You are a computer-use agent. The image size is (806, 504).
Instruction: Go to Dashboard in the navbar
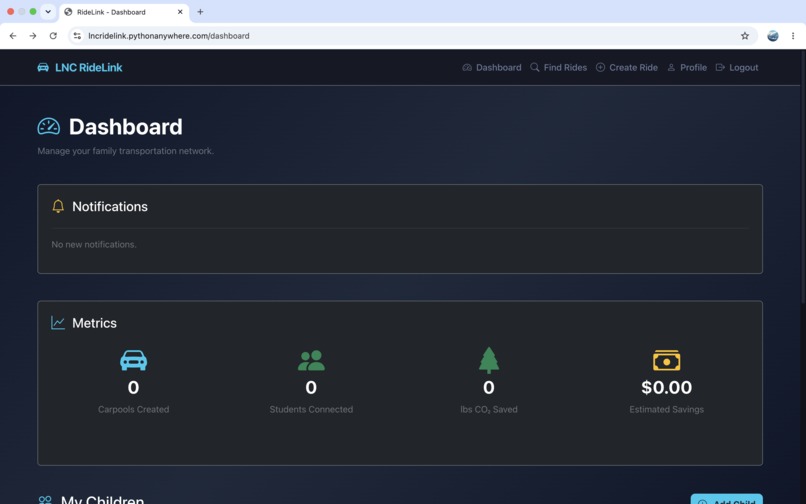pos(492,67)
